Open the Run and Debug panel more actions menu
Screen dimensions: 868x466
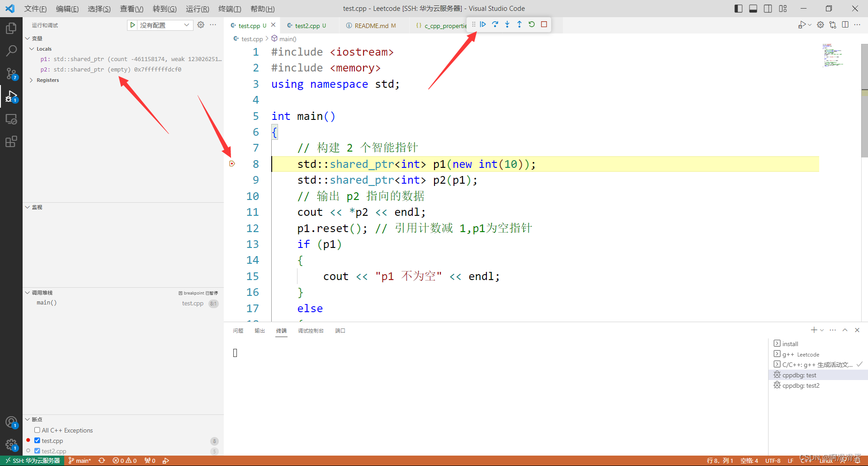(x=213, y=25)
